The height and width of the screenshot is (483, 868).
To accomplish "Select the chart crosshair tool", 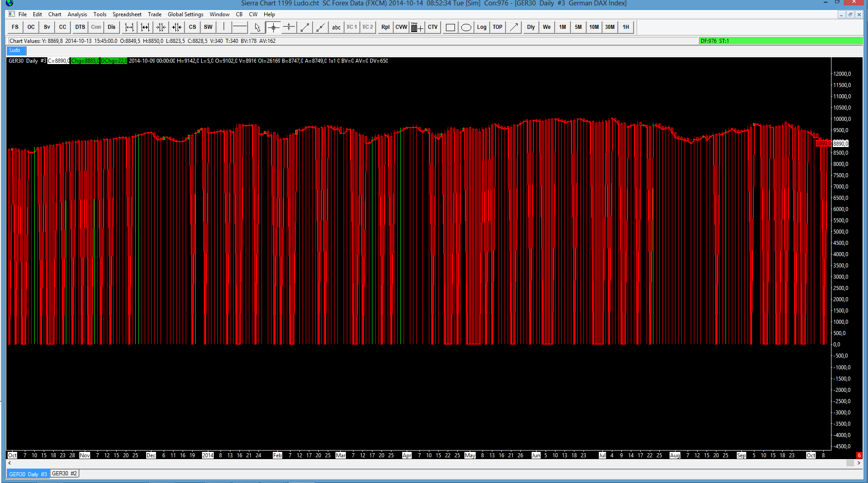I will (273, 27).
